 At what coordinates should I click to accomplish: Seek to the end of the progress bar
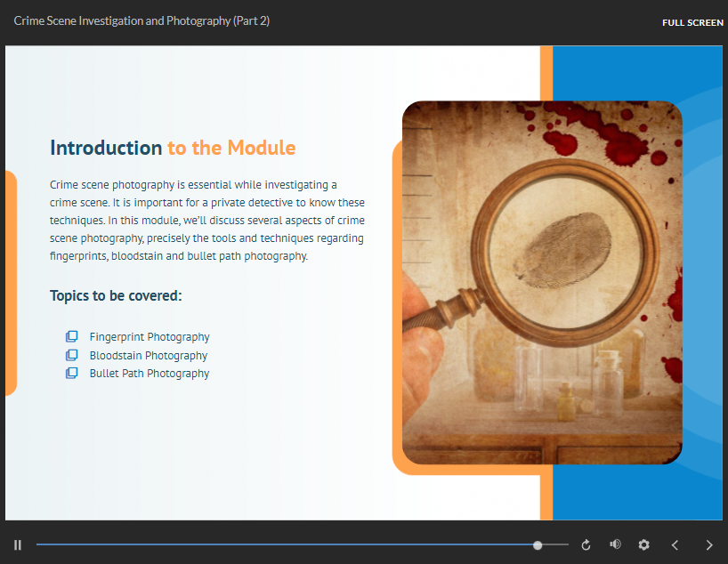567,544
